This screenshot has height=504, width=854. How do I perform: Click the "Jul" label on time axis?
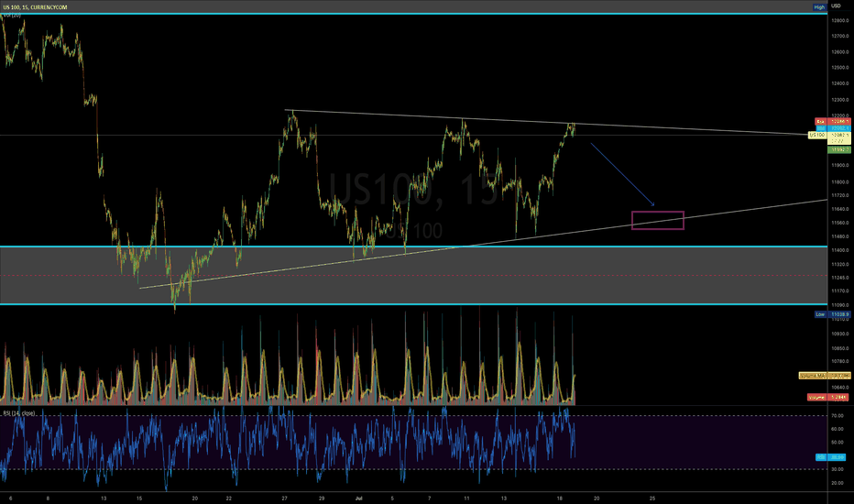pos(358,498)
